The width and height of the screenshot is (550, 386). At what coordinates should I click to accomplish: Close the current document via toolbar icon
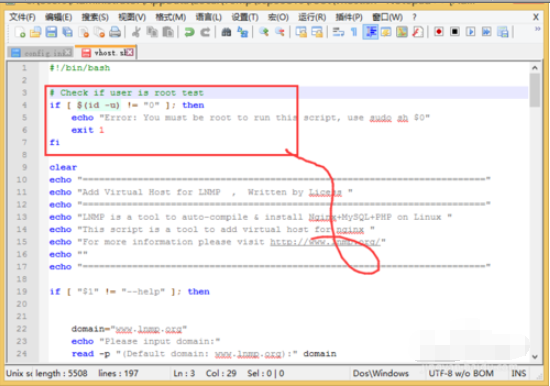tap(83, 32)
